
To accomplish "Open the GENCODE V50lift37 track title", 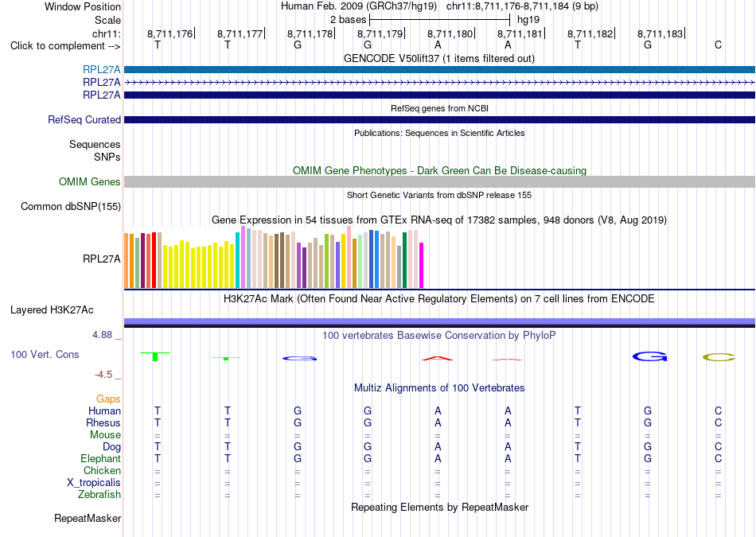I will click(x=438, y=58).
